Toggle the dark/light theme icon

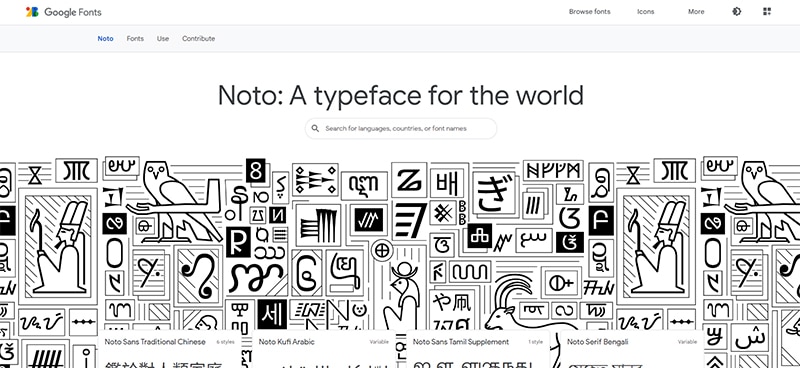pos(736,12)
